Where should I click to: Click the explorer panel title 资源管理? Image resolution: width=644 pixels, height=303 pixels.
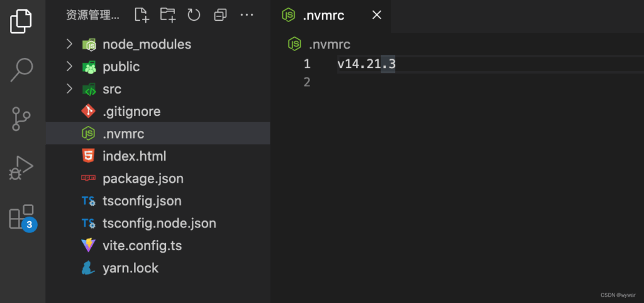[93, 16]
